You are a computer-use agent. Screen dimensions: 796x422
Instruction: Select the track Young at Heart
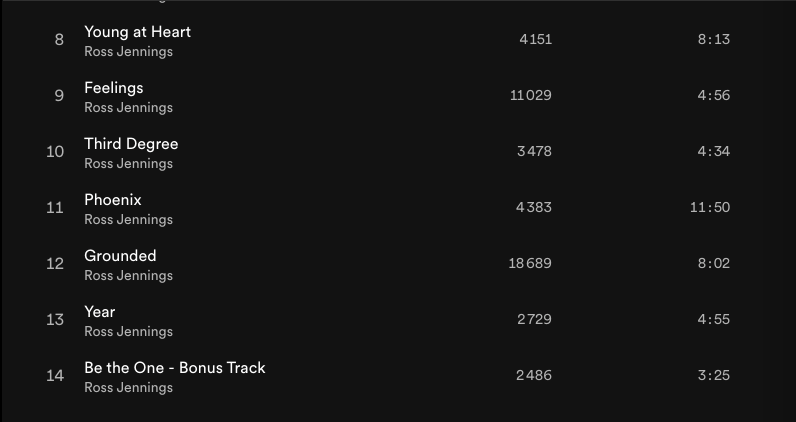pyautogui.click(x=137, y=32)
